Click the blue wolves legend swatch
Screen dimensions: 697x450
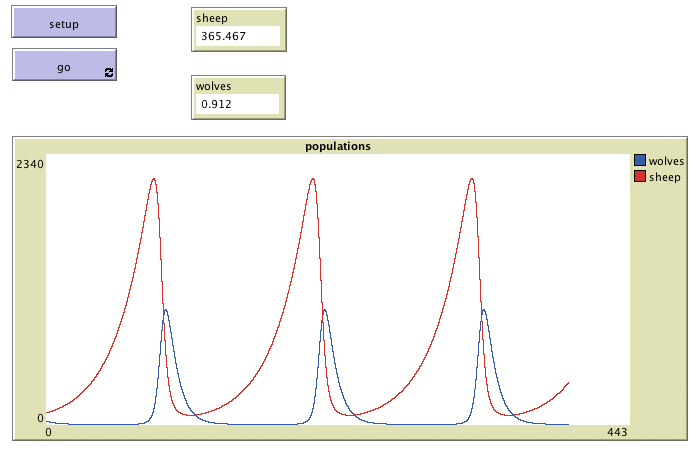[x=640, y=160]
